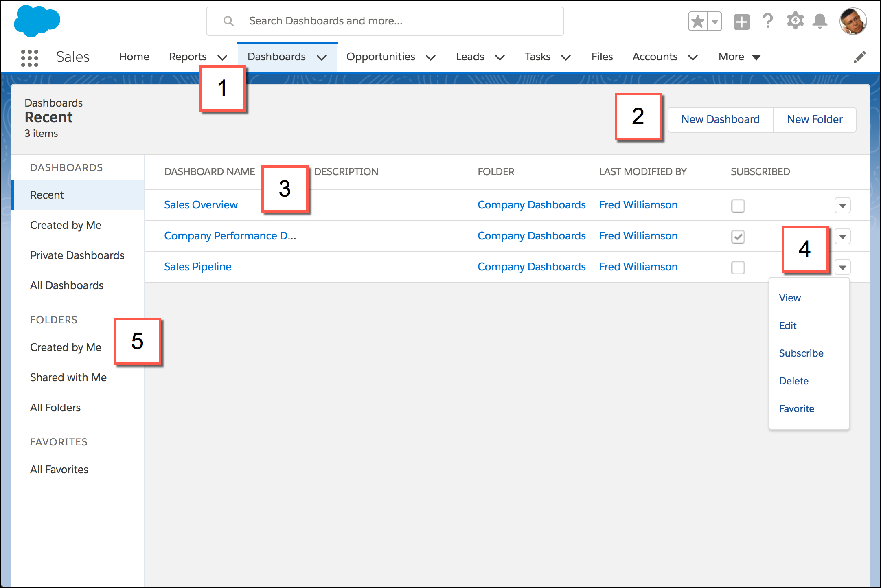
Task: Choose Edit from the row actions menu
Action: pyautogui.click(x=788, y=325)
